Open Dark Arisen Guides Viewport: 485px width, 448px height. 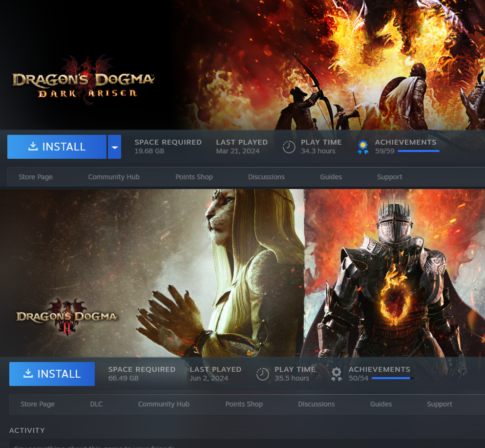(331, 177)
